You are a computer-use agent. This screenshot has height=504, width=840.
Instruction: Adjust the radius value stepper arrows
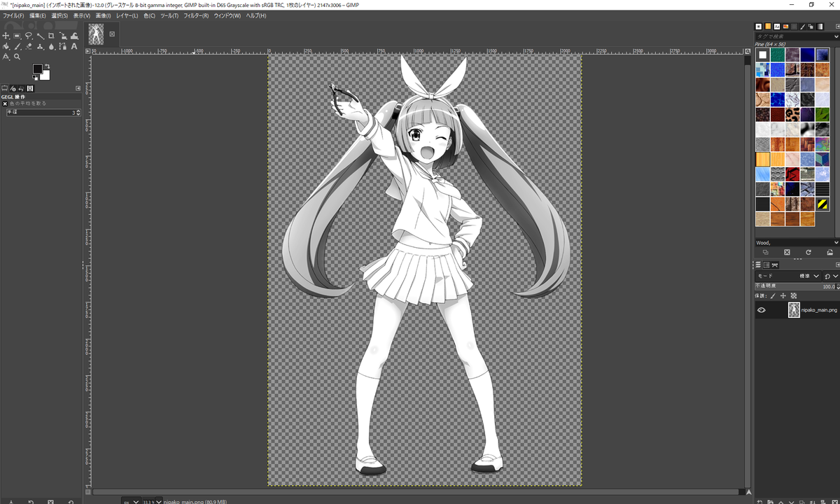78,113
